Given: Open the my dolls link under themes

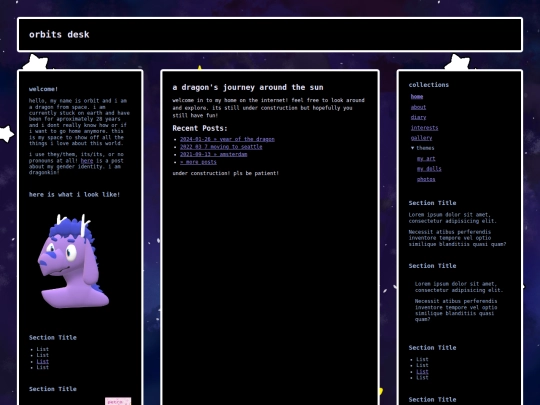Looking at the screenshot, I should click(x=429, y=169).
